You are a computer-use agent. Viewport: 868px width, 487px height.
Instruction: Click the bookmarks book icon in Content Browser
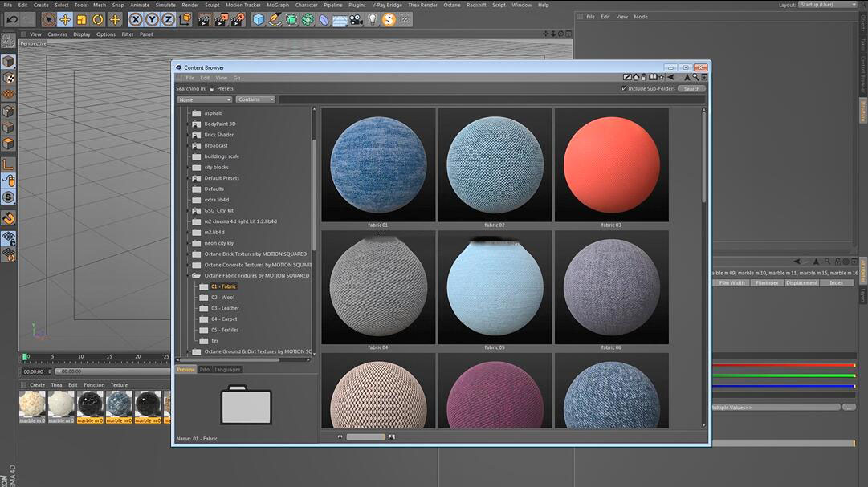coord(654,78)
